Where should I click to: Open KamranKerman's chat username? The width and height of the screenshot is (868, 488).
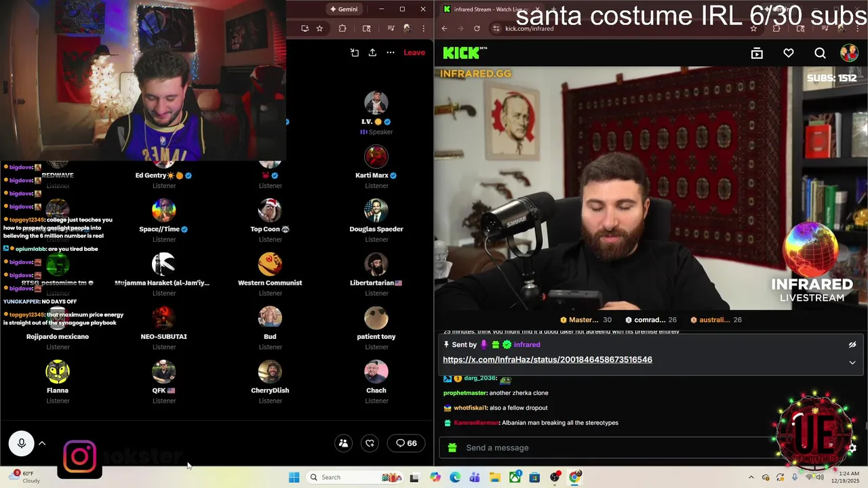pos(476,423)
